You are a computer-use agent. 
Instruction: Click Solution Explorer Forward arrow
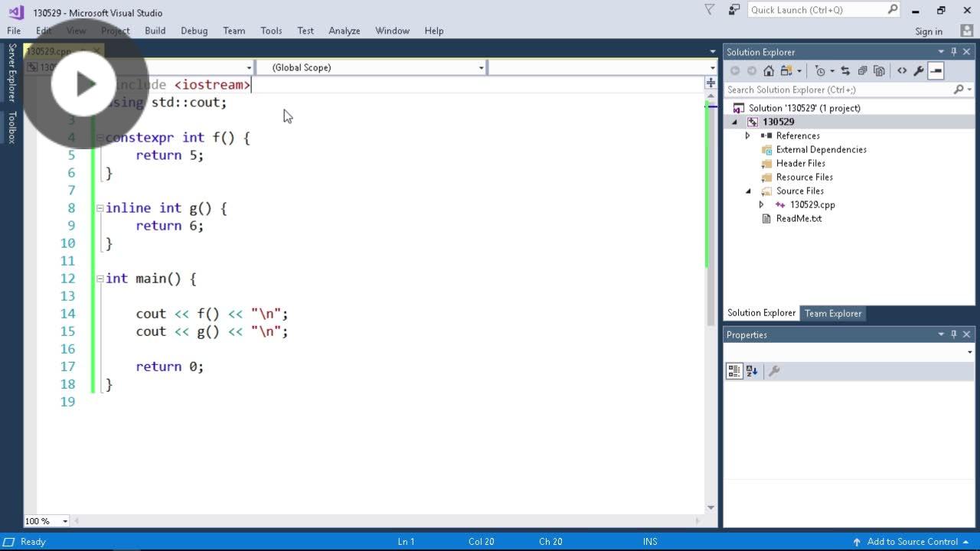pos(752,70)
